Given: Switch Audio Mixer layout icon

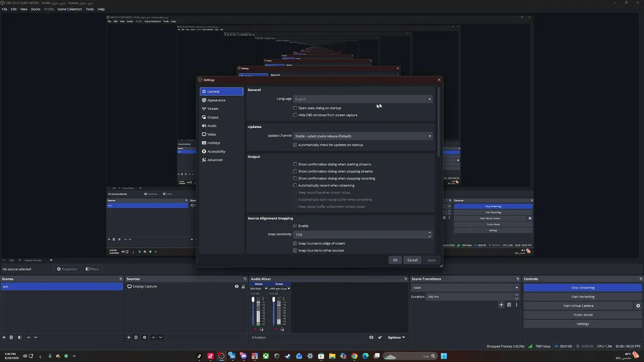Looking at the screenshot, I should tap(371, 337).
